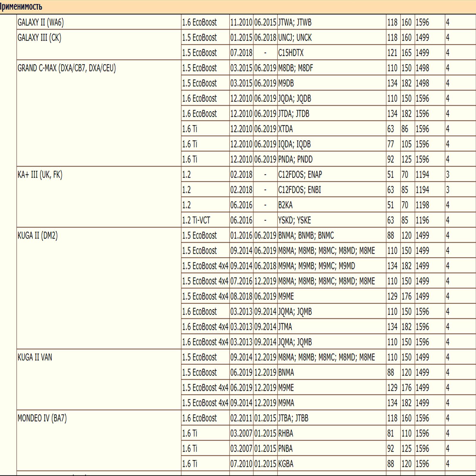This screenshot has width=476, height=476.
Task: Select the BNMA; BNMB; BNMC engine codes cell
Action: pos(306,236)
